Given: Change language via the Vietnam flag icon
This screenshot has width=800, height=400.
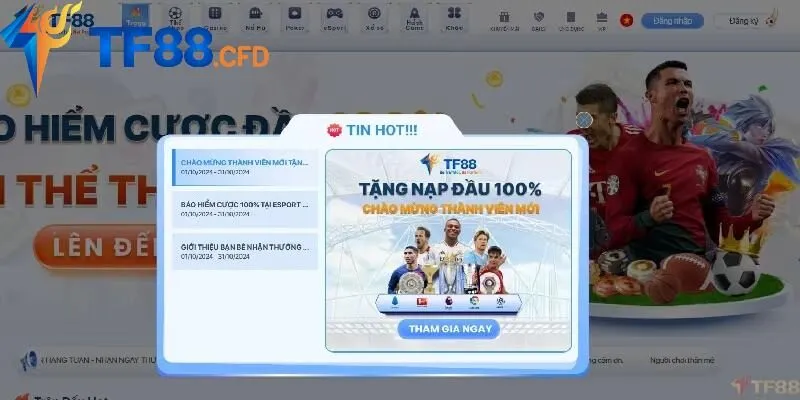Looking at the screenshot, I should (627, 20).
